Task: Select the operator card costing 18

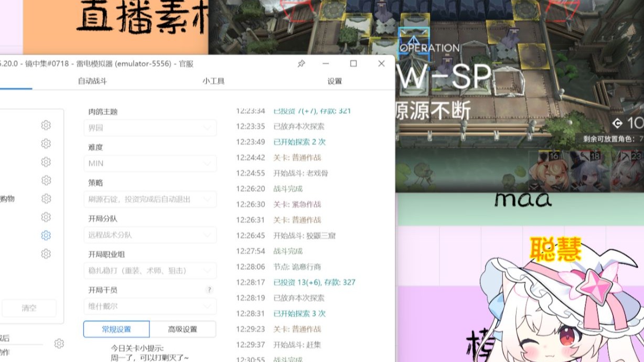Action: click(588, 171)
